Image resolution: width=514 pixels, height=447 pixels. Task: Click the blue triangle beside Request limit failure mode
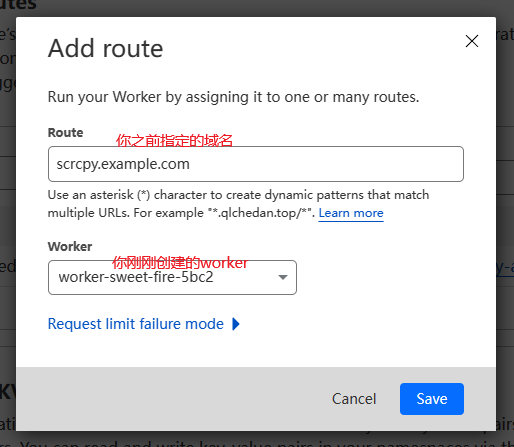tap(236, 324)
